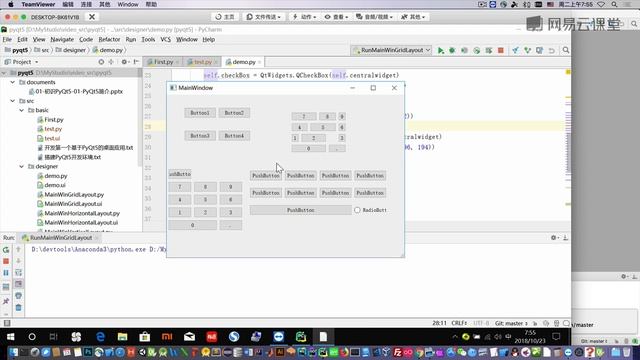Click the red Stop icon in Run panel

coord(6,261)
